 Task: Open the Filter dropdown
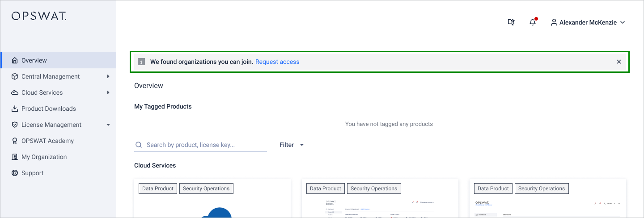click(292, 145)
